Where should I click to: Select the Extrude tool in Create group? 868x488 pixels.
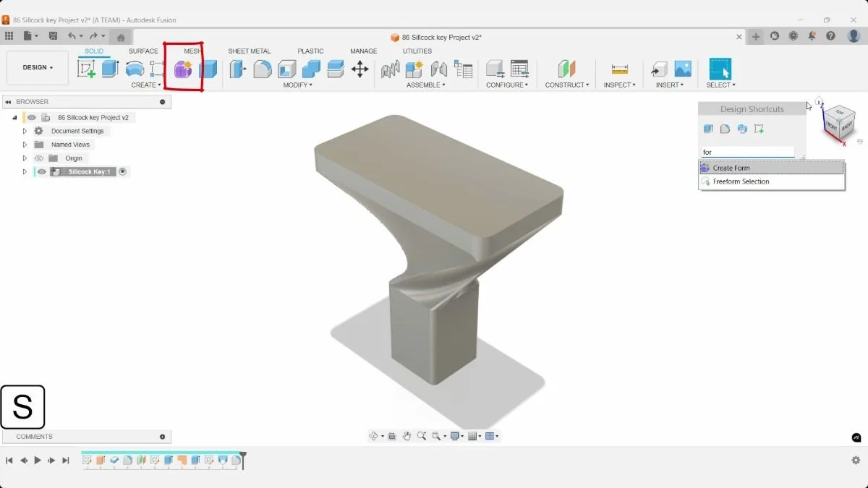pyautogui.click(x=110, y=69)
